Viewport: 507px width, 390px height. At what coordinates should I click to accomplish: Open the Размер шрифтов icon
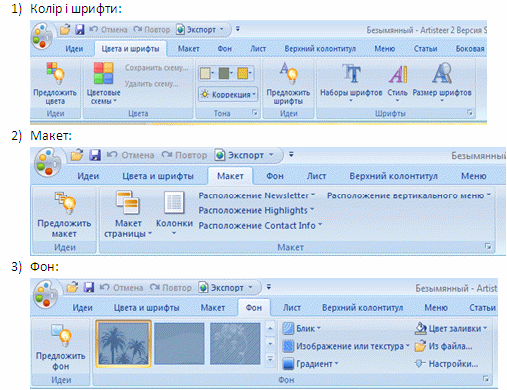(442, 73)
